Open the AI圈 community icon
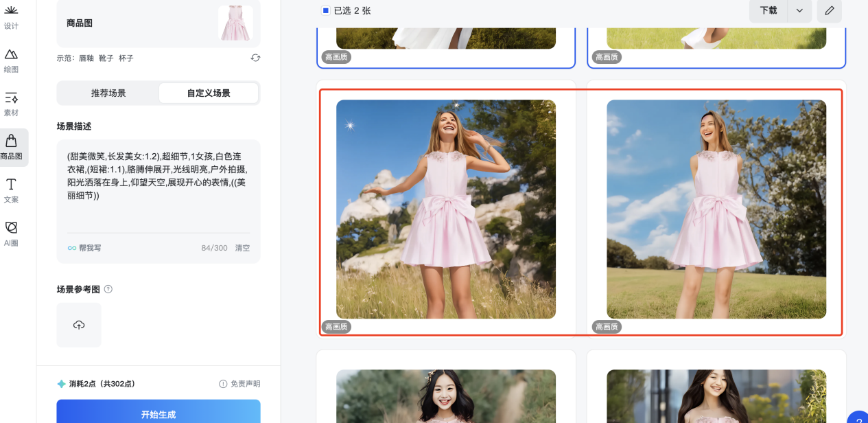The height and width of the screenshot is (423, 868). pyautogui.click(x=11, y=233)
